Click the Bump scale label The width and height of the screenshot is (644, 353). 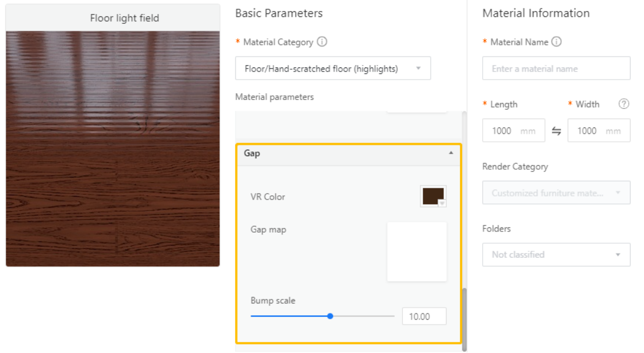click(x=273, y=301)
